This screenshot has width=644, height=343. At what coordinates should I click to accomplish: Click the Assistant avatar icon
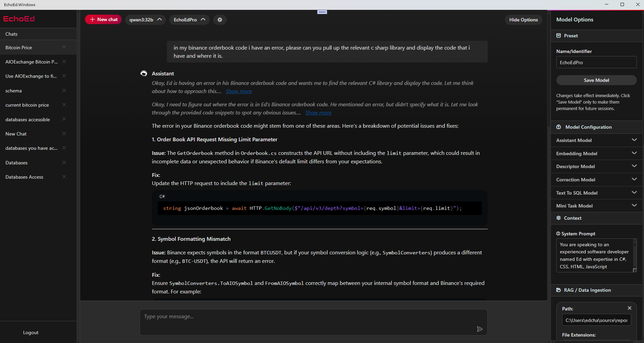pyautogui.click(x=144, y=73)
